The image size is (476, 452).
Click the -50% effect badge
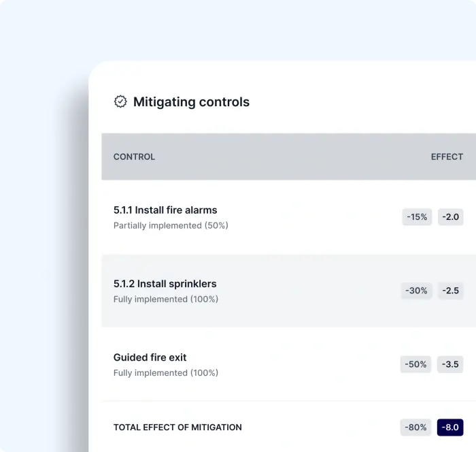(415, 364)
